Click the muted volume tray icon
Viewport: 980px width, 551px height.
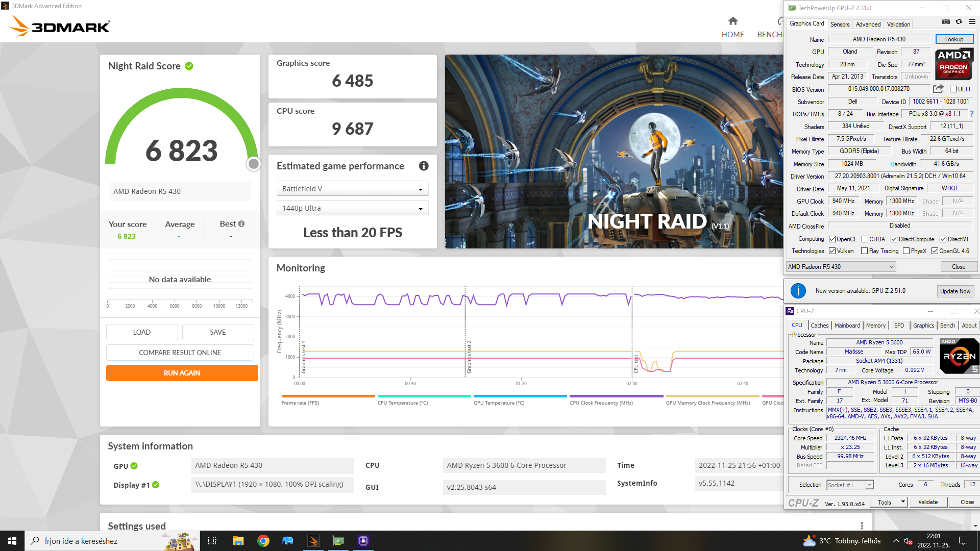point(908,541)
